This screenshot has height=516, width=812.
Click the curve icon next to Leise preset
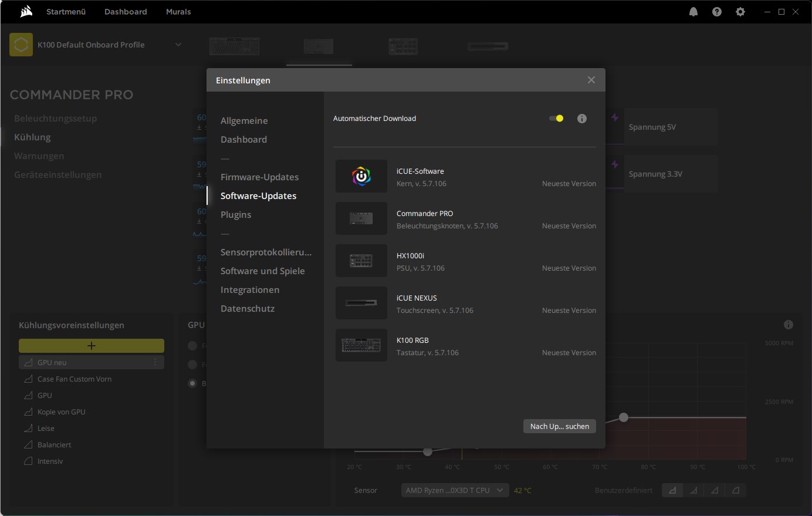coord(28,428)
